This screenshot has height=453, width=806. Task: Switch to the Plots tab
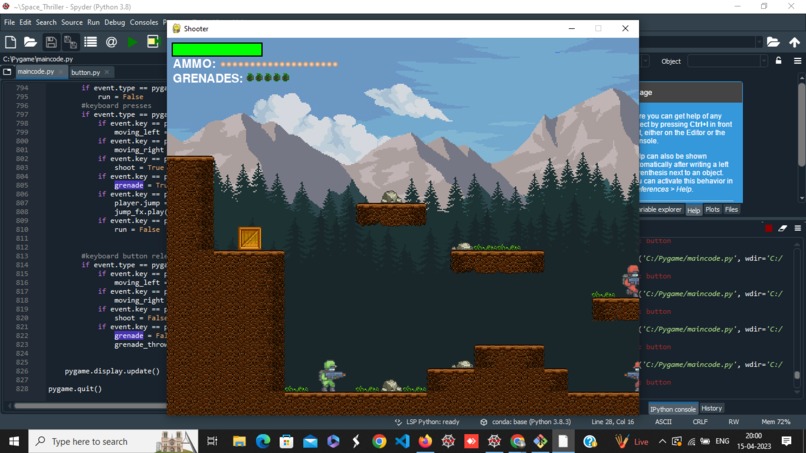(x=712, y=209)
